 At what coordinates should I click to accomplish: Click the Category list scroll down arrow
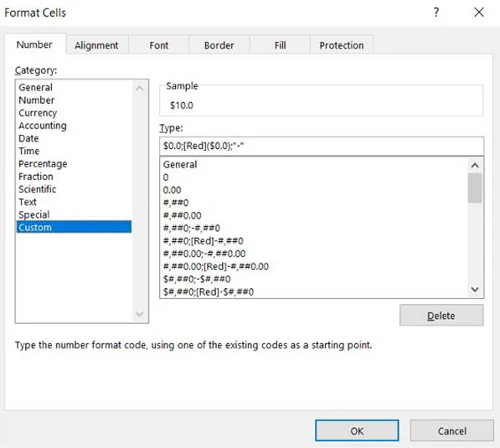139,314
